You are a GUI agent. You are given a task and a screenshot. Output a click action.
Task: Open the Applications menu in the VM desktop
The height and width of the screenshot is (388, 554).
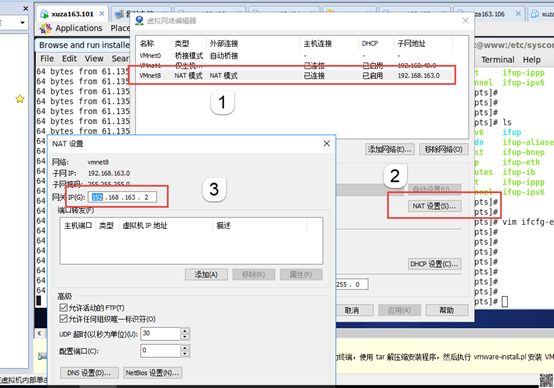point(78,28)
